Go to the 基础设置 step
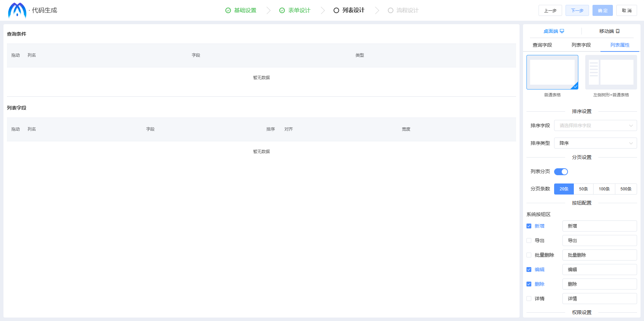The width and height of the screenshot is (644, 321). tap(245, 10)
